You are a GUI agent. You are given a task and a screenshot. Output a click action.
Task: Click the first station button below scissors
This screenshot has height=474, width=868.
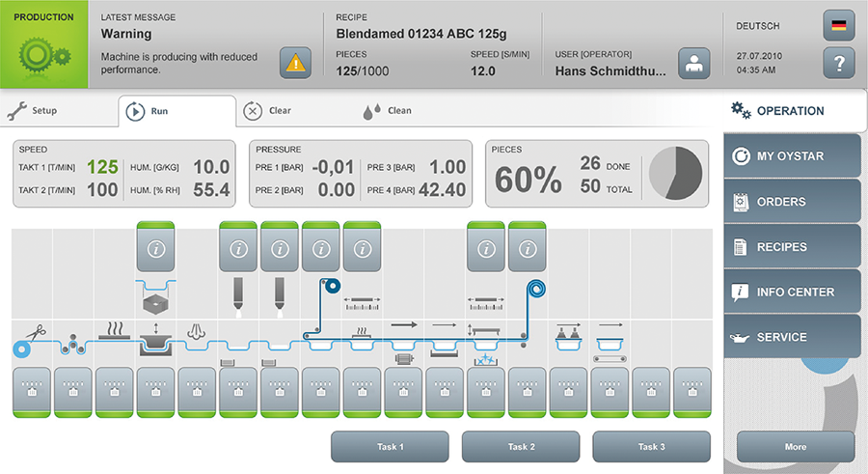click(32, 392)
